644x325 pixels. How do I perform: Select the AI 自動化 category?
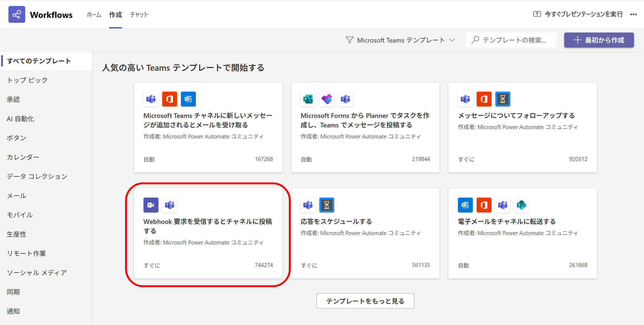pyautogui.click(x=46, y=119)
